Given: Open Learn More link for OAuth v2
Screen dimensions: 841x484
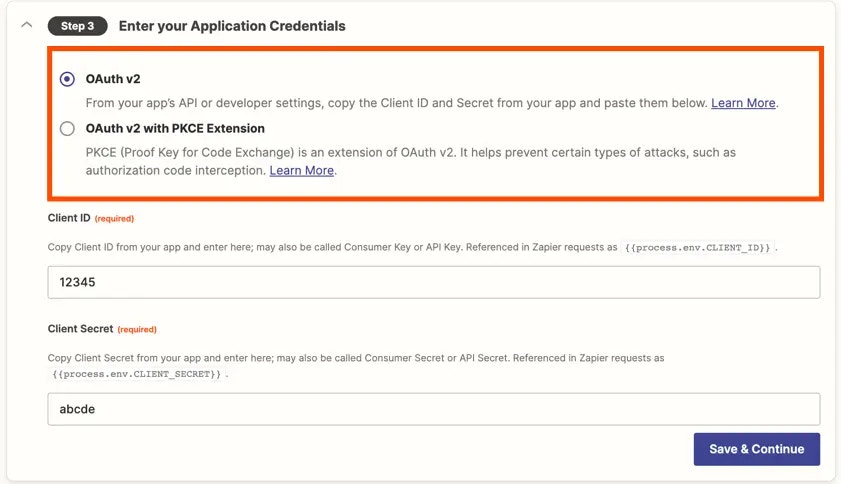Looking at the screenshot, I should [743, 102].
